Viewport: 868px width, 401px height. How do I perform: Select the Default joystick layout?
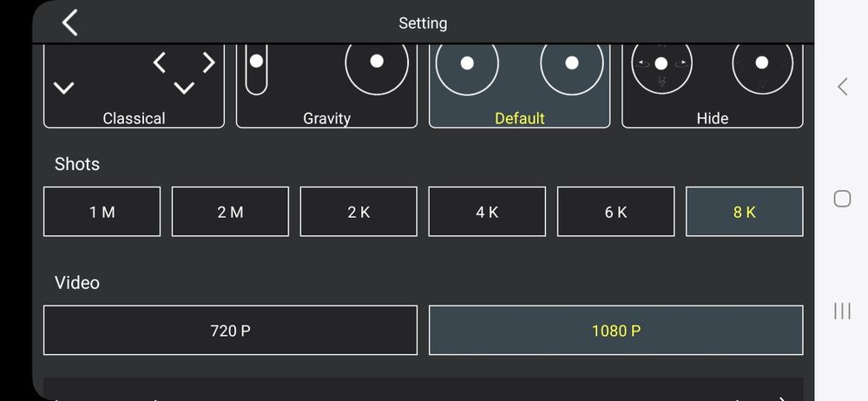tap(519, 86)
